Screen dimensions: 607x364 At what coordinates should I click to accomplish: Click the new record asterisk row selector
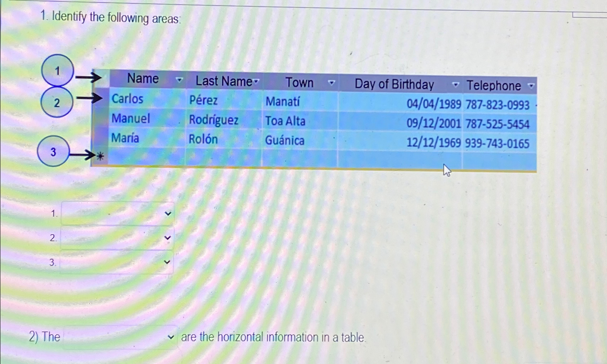pyautogui.click(x=100, y=156)
